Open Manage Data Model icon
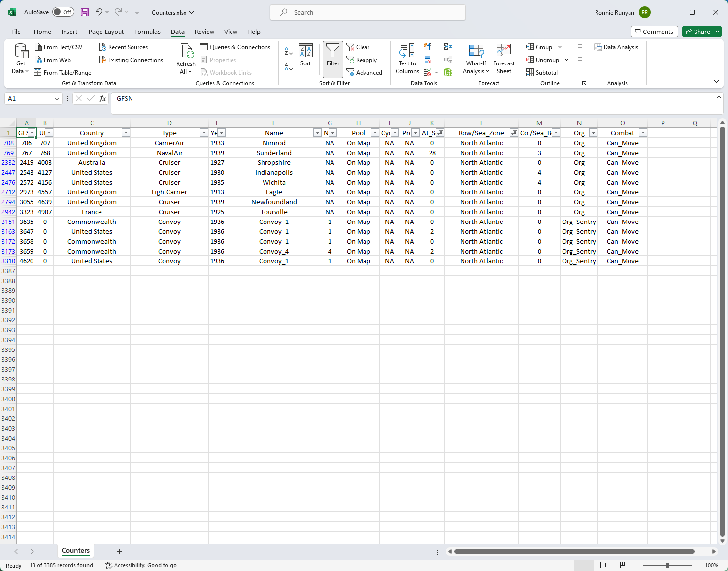This screenshot has height=571, width=728. 448,73
